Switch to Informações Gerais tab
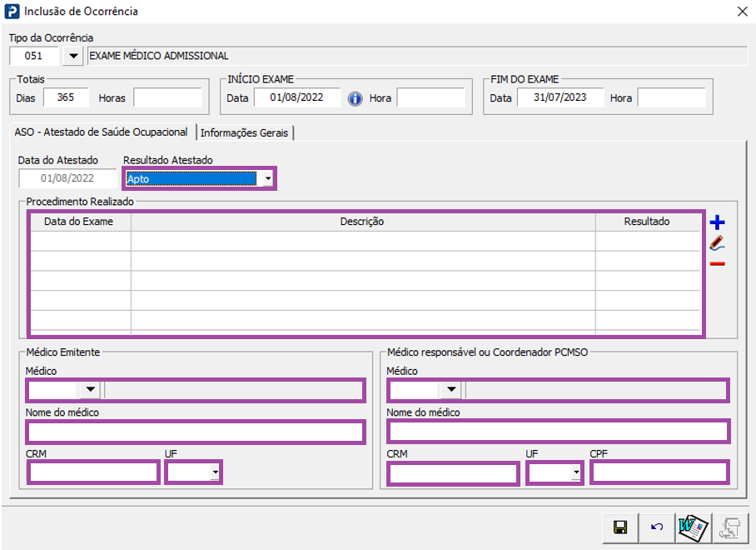Screen dimensions: 756x550 tap(245, 132)
